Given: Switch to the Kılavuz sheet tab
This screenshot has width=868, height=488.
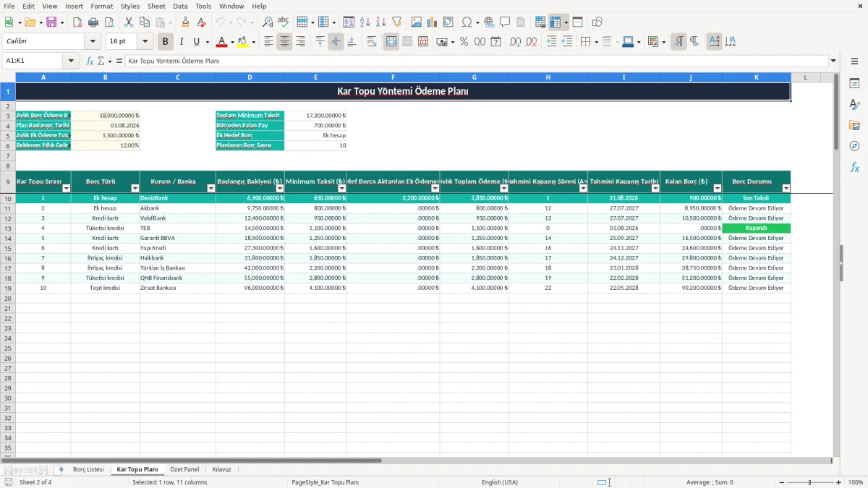Looking at the screenshot, I should point(222,470).
